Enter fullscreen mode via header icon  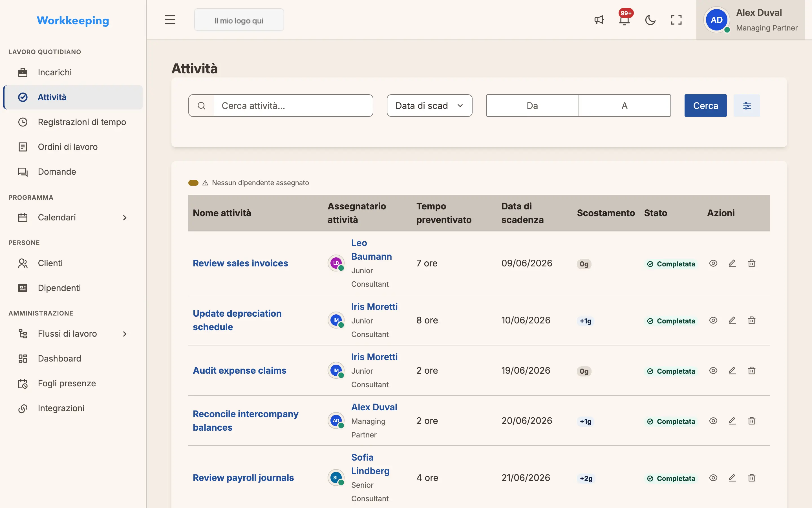[x=676, y=20]
